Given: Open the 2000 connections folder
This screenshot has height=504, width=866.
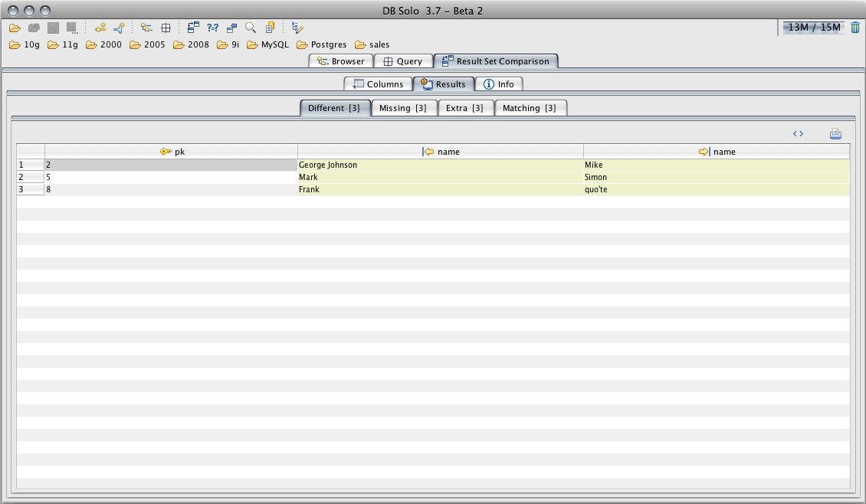Looking at the screenshot, I should click(103, 44).
